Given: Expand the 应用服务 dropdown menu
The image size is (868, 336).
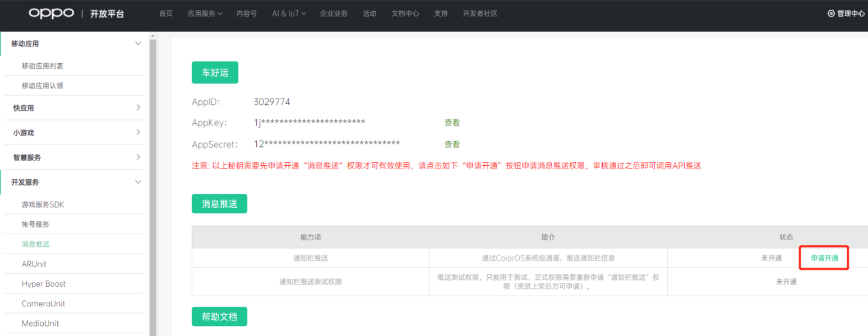Looking at the screenshot, I should 205,13.
